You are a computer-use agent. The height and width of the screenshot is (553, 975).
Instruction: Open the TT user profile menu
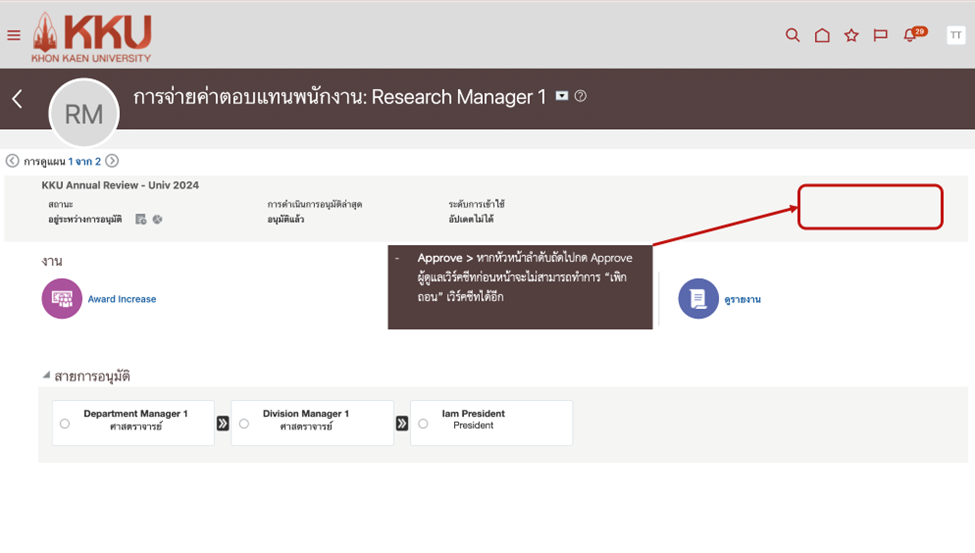click(x=955, y=35)
